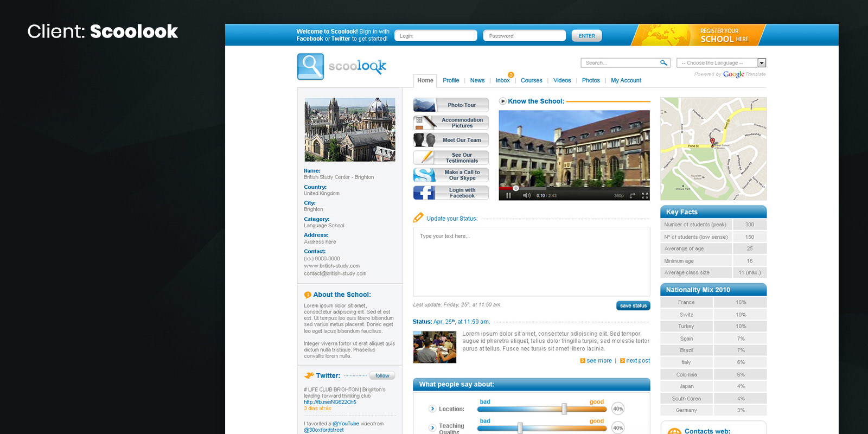The height and width of the screenshot is (434, 868).
Task: Adjust the Teaching Quality slider handle
Action: 520,427
